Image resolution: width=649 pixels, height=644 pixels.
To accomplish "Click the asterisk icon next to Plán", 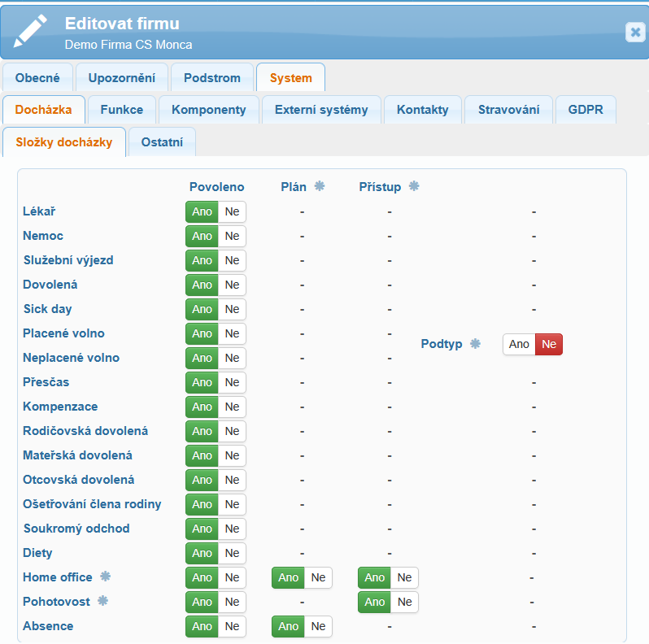I will (320, 186).
